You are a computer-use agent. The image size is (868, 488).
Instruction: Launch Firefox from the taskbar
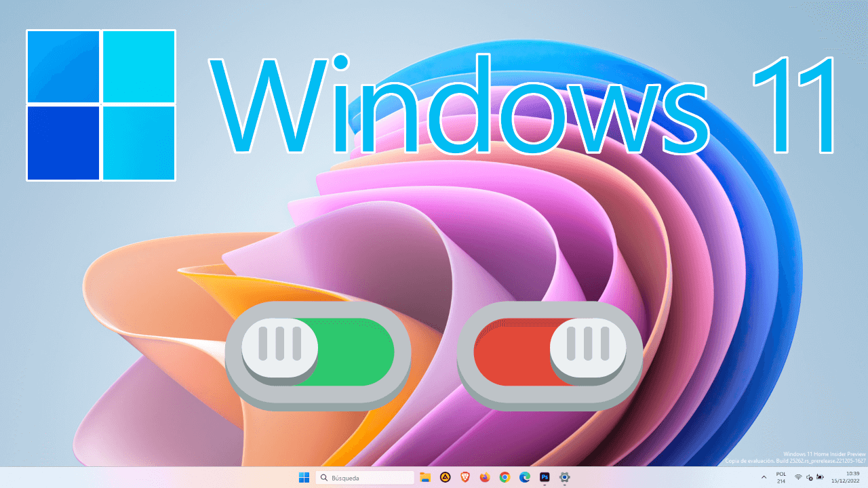[x=485, y=477]
